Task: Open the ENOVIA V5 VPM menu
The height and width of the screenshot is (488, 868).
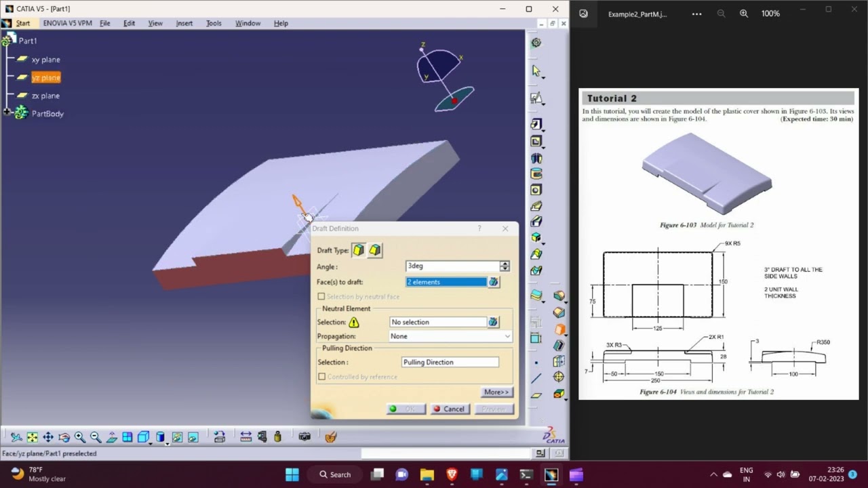Action: pos(67,23)
